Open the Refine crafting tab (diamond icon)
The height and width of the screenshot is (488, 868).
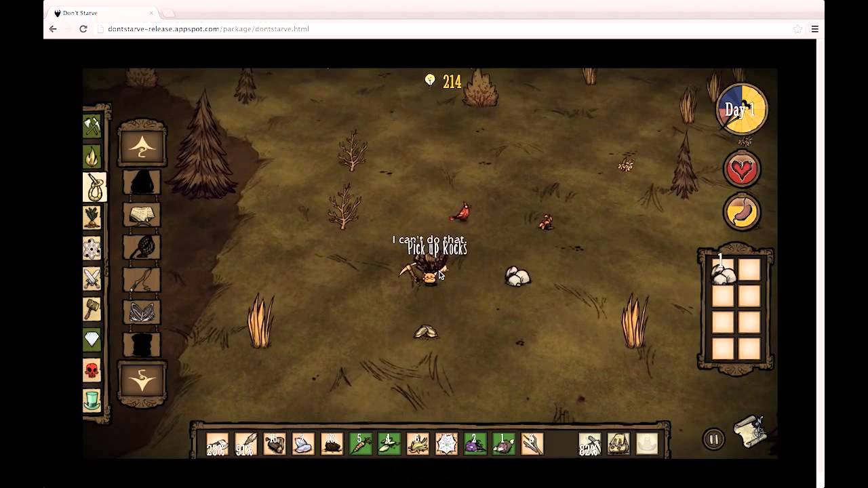click(92, 340)
